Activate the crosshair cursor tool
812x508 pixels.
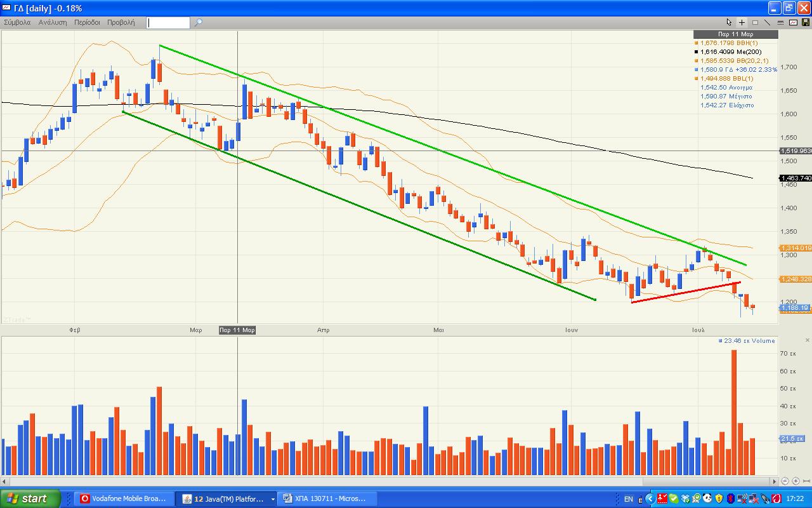click(x=742, y=22)
